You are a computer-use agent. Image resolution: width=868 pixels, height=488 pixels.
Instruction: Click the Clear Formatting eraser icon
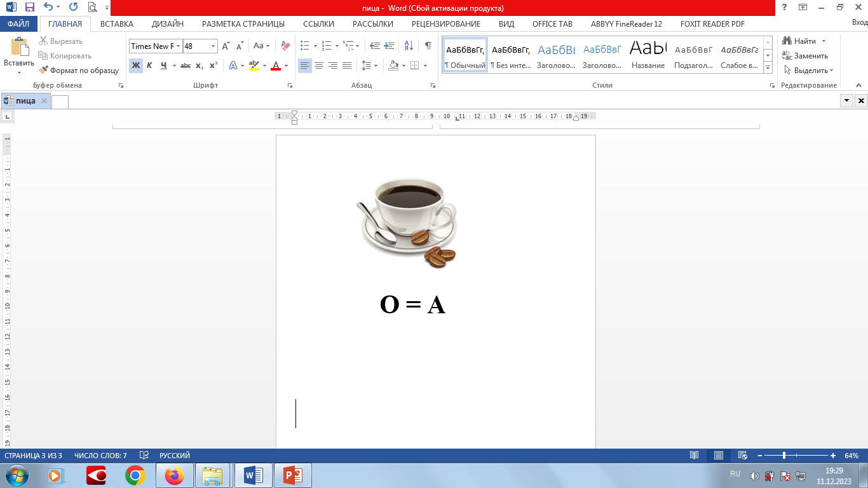click(x=285, y=46)
